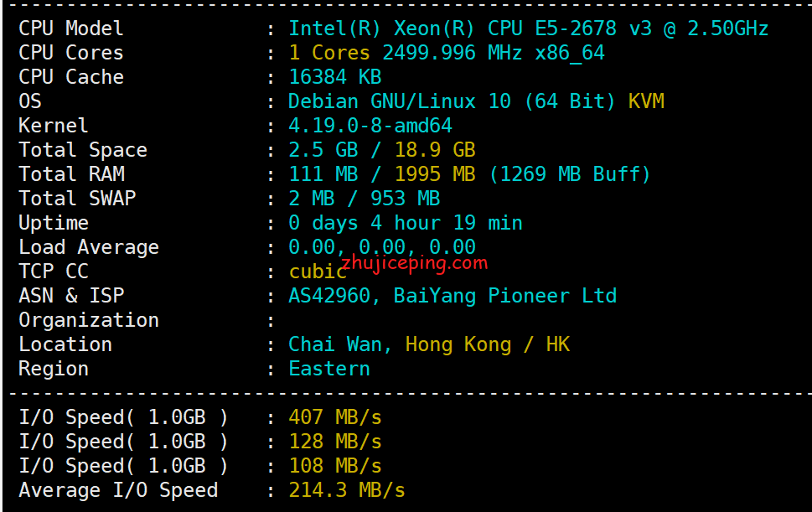Click the OS label
The width and height of the screenshot is (812, 512).
click(30, 101)
